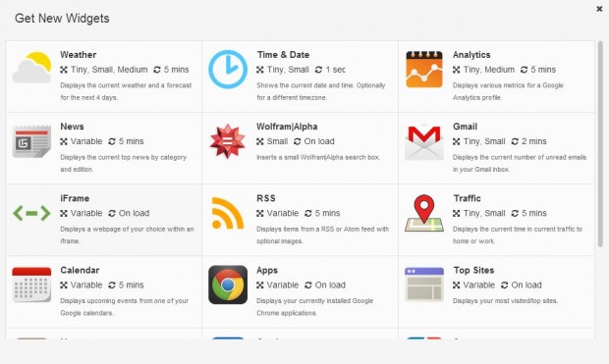The image size is (609, 364).
Task: Select the Chrome Apps icon
Action: point(228,285)
